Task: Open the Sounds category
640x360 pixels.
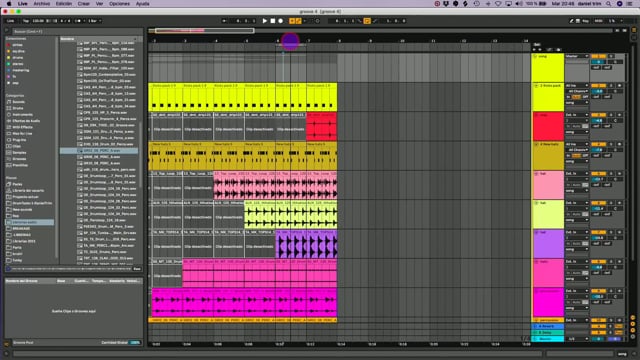Action: (18, 102)
